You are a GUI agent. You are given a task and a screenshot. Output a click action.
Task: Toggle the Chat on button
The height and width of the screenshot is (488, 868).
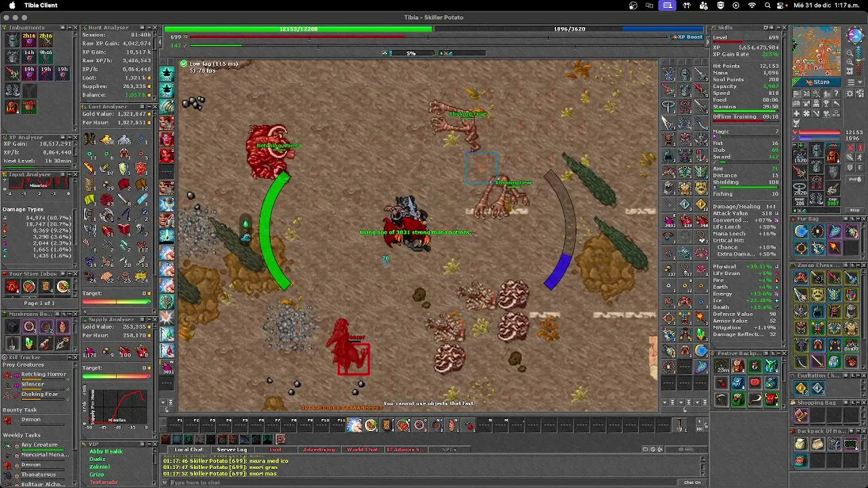click(x=692, y=482)
